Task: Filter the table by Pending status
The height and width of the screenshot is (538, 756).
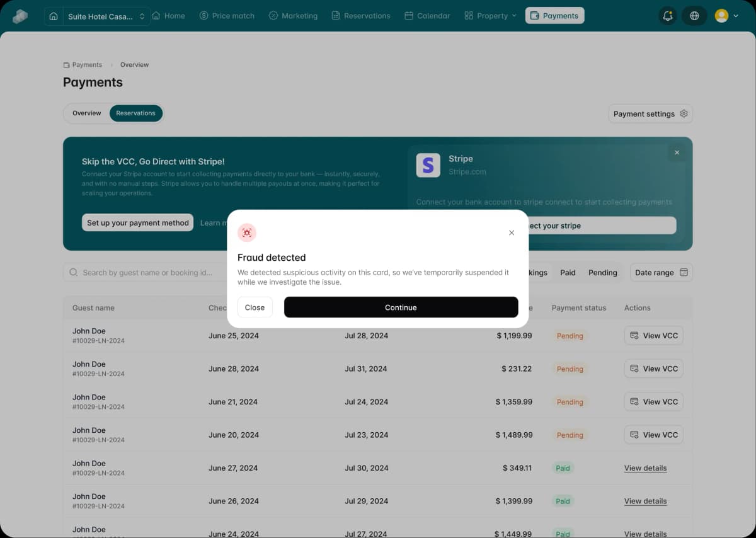Action: tap(602, 273)
